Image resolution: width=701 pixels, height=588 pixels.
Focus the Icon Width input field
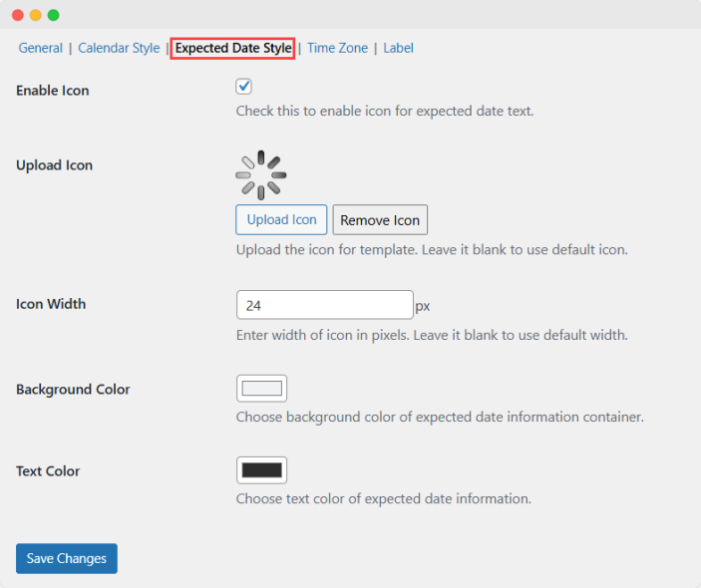324,305
